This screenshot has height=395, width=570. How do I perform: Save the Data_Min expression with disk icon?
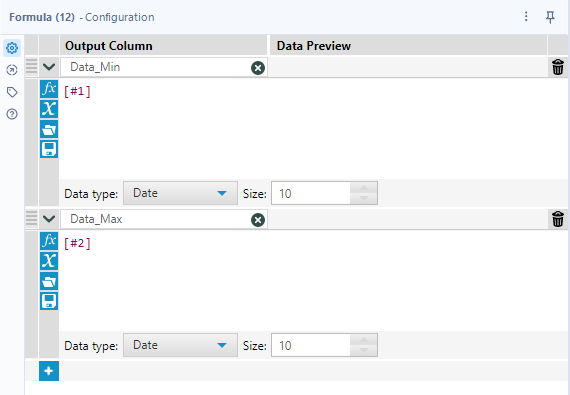(x=49, y=149)
